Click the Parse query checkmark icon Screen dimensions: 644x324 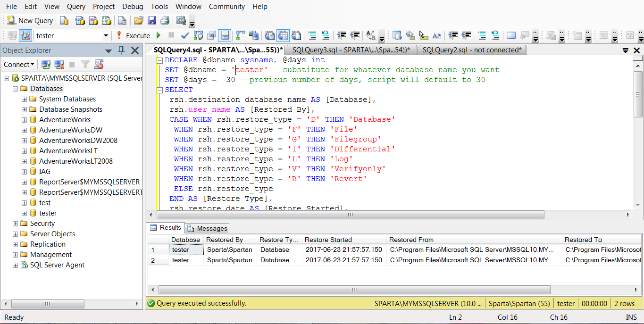(185, 35)
